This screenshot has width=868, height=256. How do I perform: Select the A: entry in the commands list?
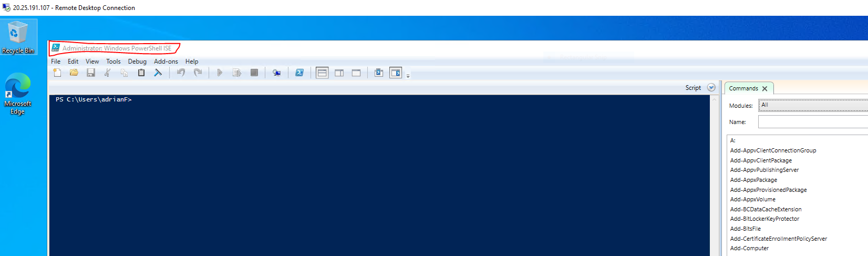tap(732, 140)
